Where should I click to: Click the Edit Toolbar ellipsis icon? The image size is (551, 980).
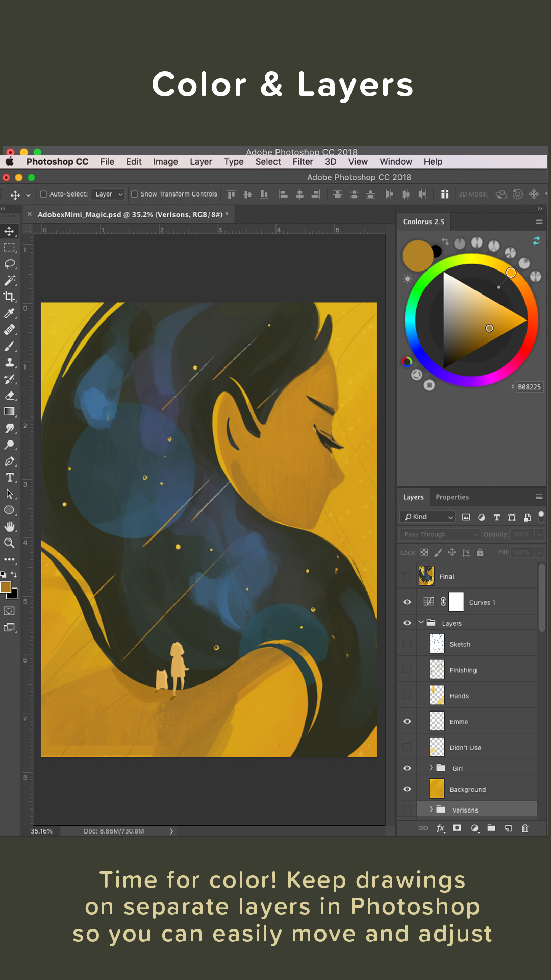coord(9,559)
